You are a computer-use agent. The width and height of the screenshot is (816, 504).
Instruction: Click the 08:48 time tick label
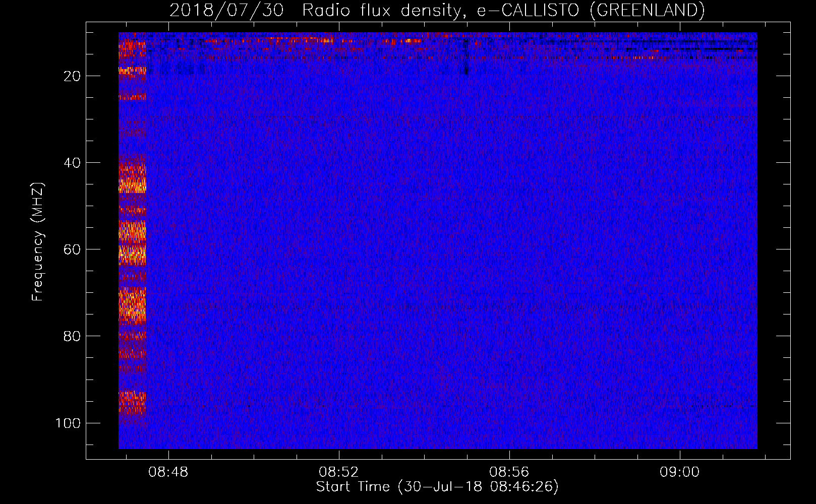(168, 472)
